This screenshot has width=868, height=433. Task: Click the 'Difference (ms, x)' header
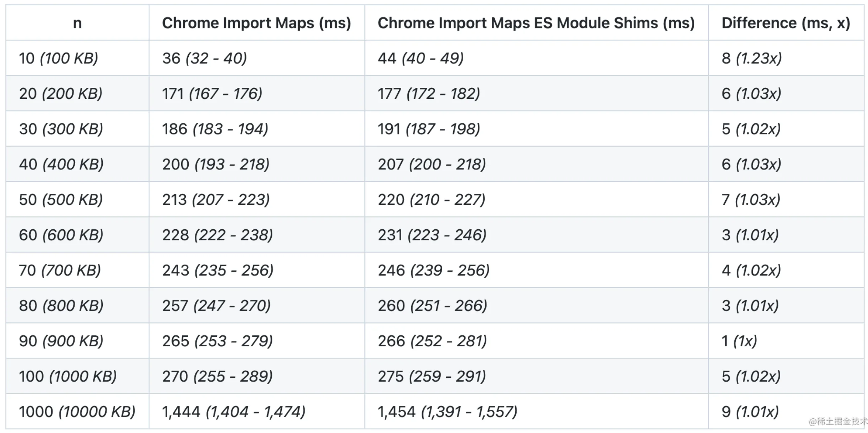(x=786, y=23)
